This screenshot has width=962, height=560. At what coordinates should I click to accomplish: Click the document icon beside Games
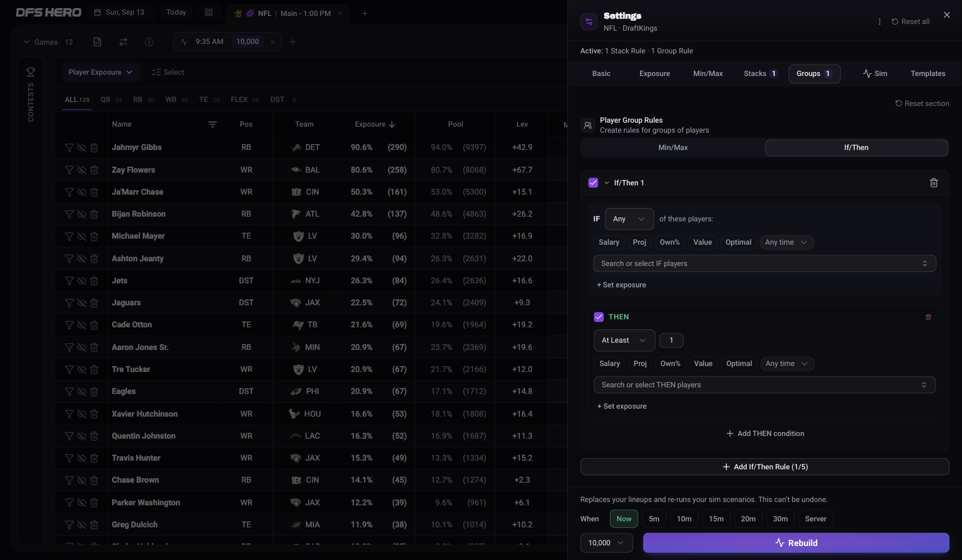pyautogui.click(x=97, y=42)
